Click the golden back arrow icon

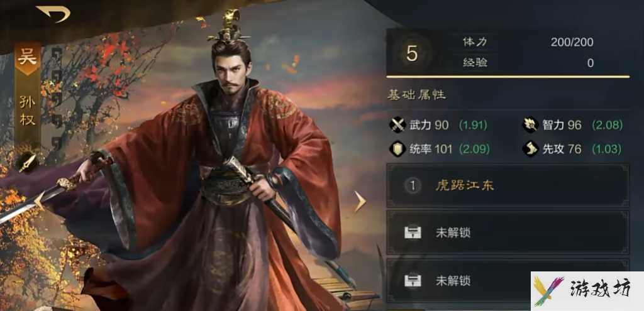pos(53,14)
